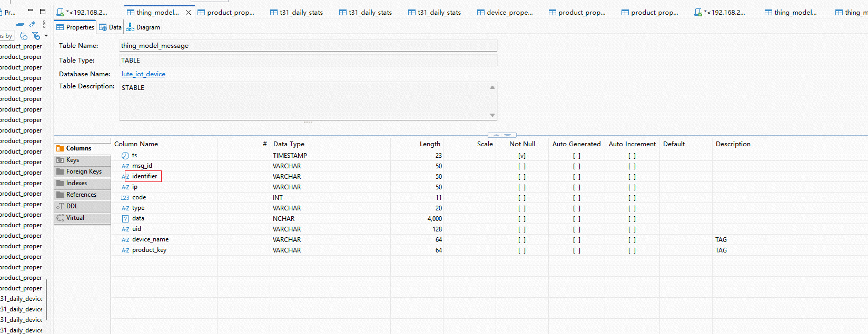Click the Link with Editor arrows icon
Image resolution: width=868 pixels, height=334 pixels.
pyautogui.click(x=32, y=25)
